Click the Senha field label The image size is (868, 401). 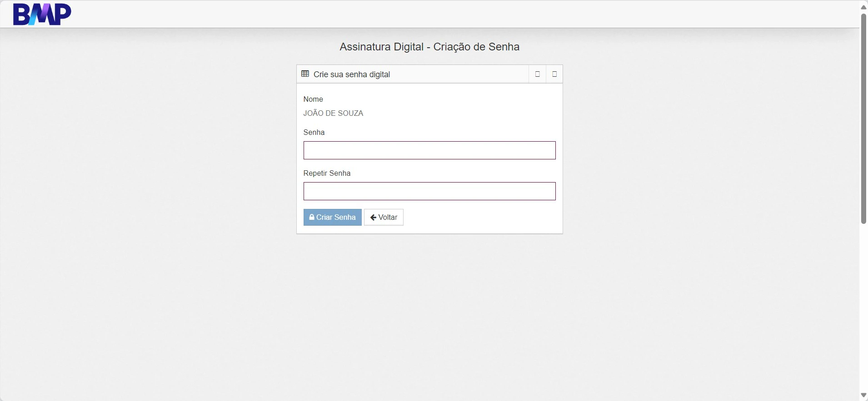tap(314, 132)
